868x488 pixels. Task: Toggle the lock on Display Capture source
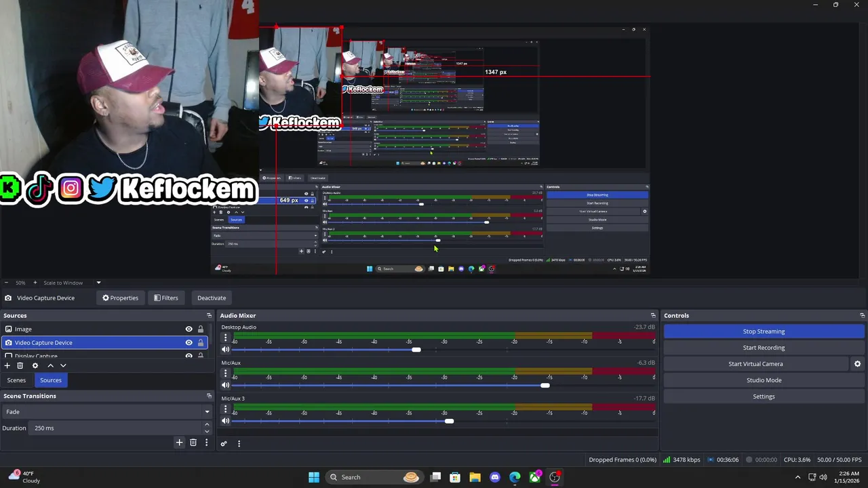tap(200, 356)
